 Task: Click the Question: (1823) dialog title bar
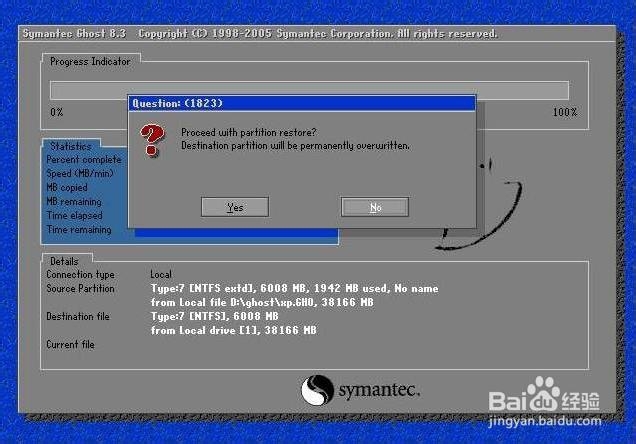click(x=301, y=103)
